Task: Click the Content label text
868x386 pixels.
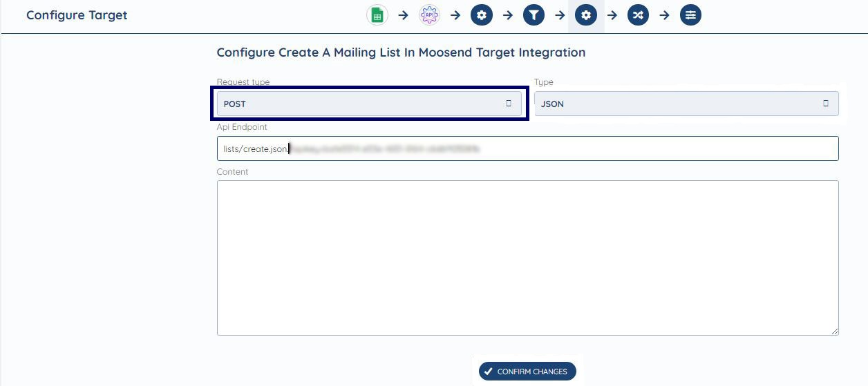Action: click(232, 172)
